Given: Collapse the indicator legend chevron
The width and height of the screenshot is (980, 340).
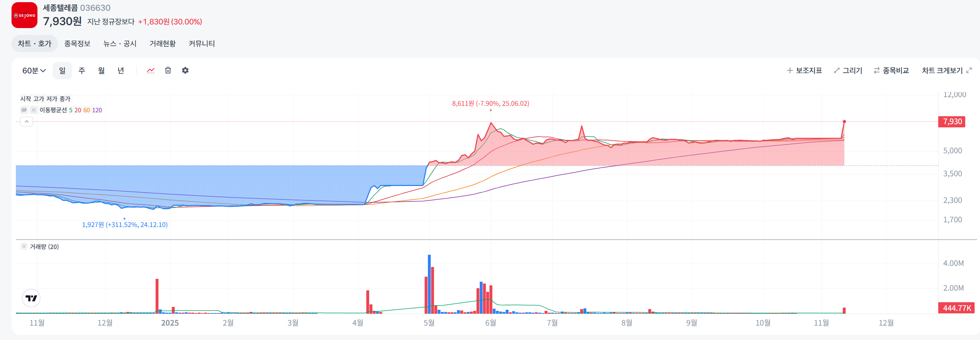Looking at the screenshot, I should click(x=27, y=122).
